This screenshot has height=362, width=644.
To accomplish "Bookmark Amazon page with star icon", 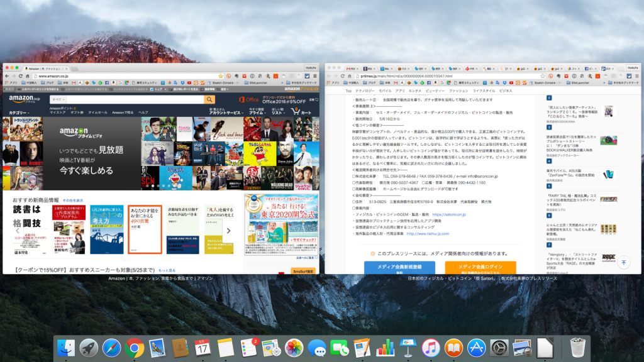I will (x=221, y=76).
